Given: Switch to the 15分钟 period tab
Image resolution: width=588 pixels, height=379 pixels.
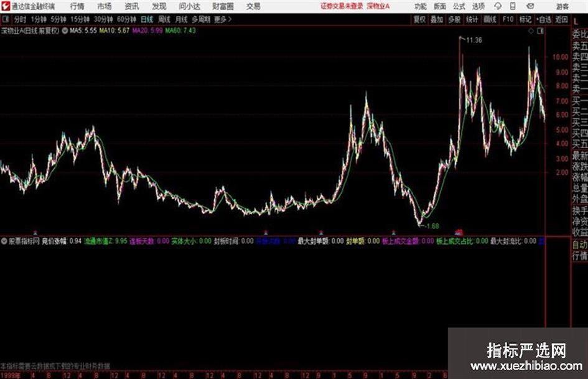Looking at the screenshot, I should pos(80,19).
